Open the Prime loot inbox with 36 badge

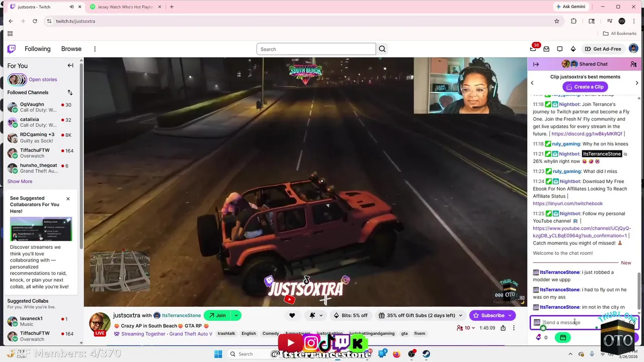point(533,49)
